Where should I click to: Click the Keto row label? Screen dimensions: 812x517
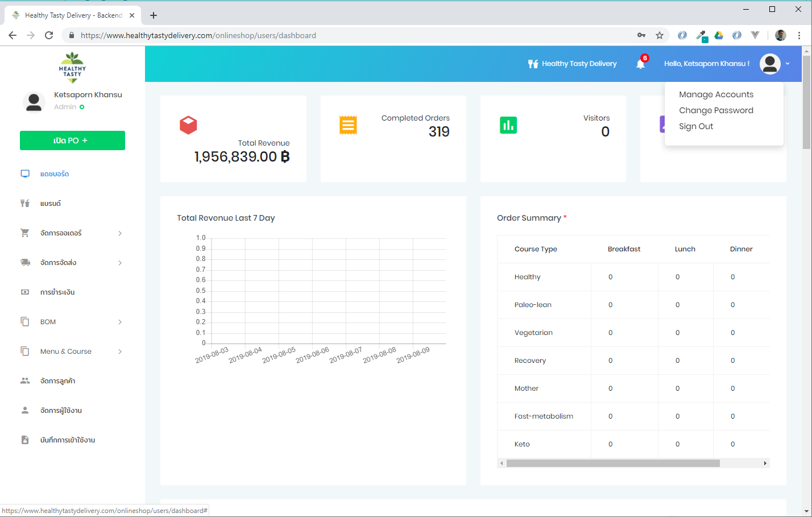click(522, 444)
